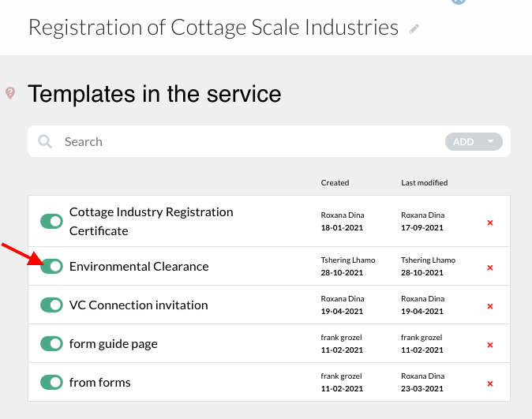Open the from forms template

[x=99, y=383]
